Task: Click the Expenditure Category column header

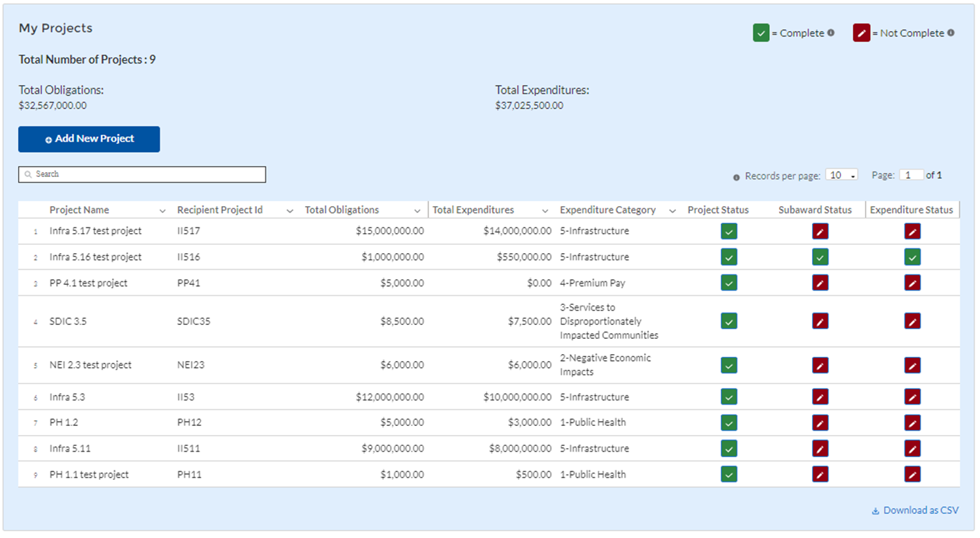Action: point(607,210)
